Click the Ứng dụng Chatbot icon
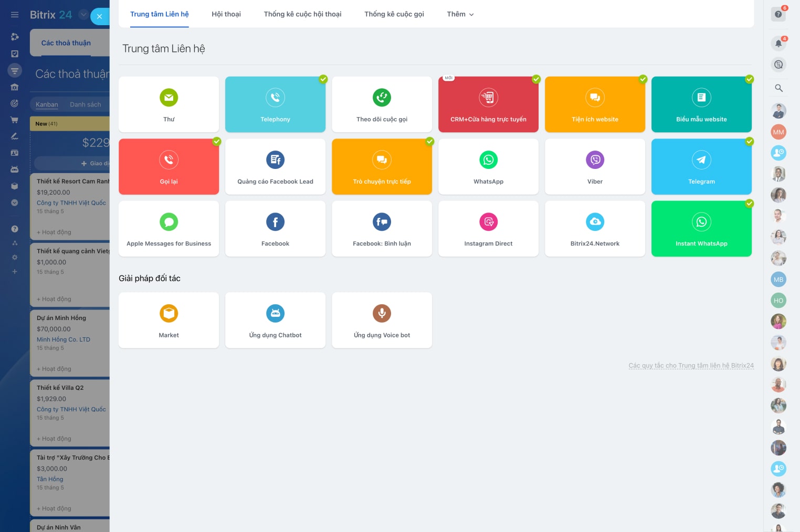The image size is (800, 532). coord(275,314)
